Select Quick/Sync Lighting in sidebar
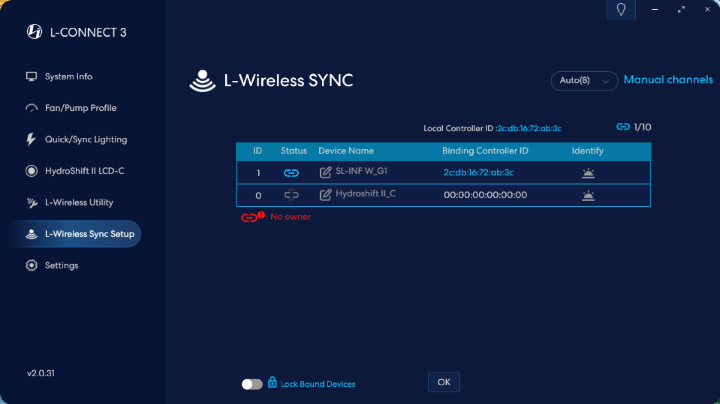This screenshot has width=720, height=404. (x=85, y=140)
